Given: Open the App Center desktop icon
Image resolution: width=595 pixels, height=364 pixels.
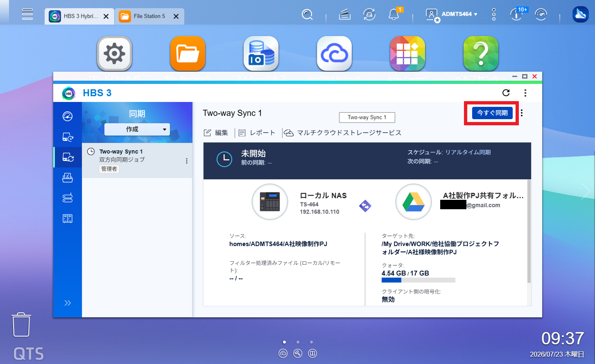Looking at the screenshot, I should [x=407, y=54].
